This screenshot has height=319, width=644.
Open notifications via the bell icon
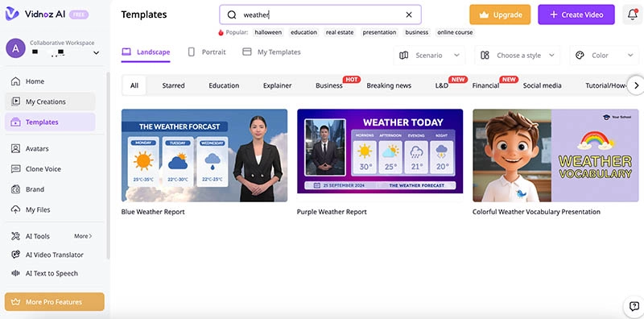[x=633, y=14]
